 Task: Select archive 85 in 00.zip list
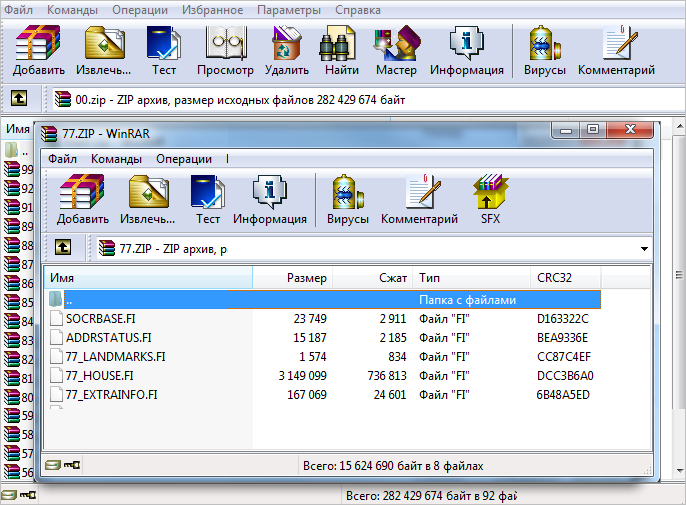18,302
